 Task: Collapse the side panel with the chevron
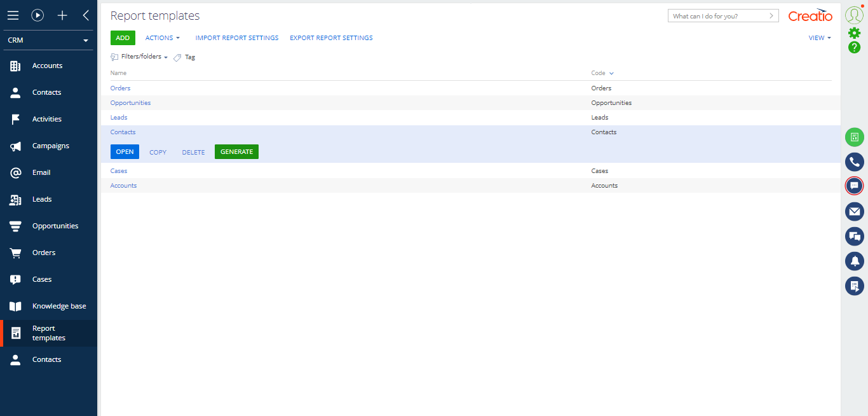[86, 15]
